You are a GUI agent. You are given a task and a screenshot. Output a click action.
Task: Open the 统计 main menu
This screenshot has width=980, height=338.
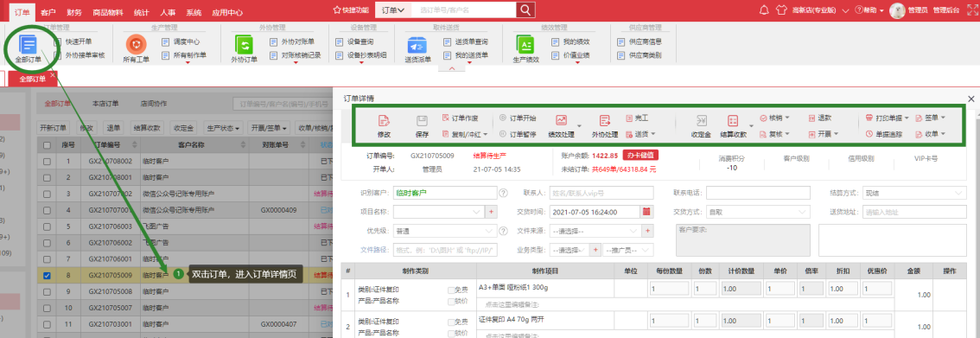pos(141,11)
